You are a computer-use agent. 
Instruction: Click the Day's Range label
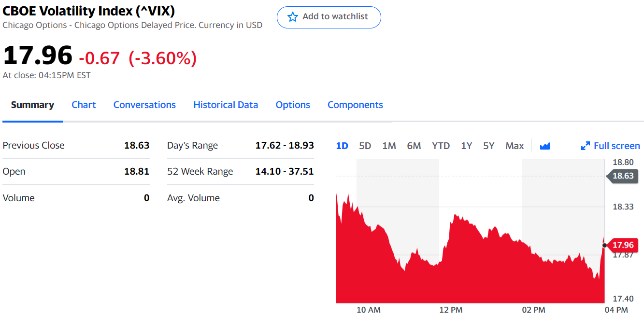192,145
